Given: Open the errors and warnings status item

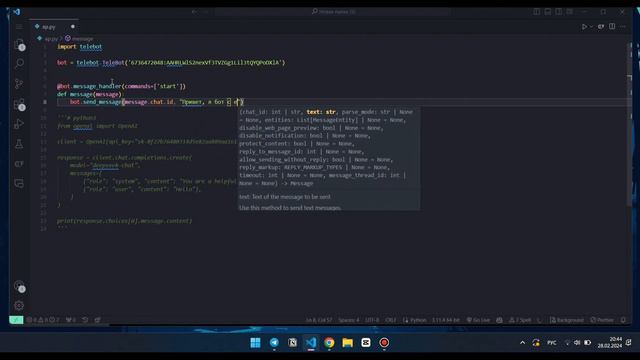Looking at the screenshot, I should tap(43, 320).
